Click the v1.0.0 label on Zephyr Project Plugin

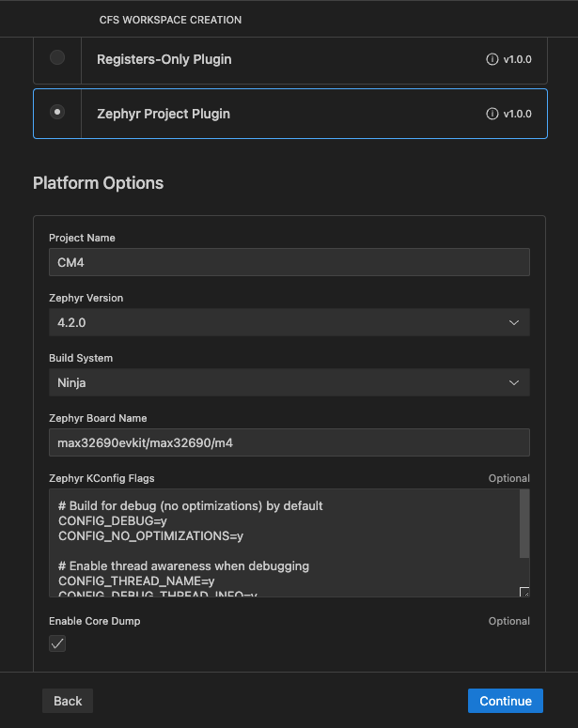click(x=517, y=114)
